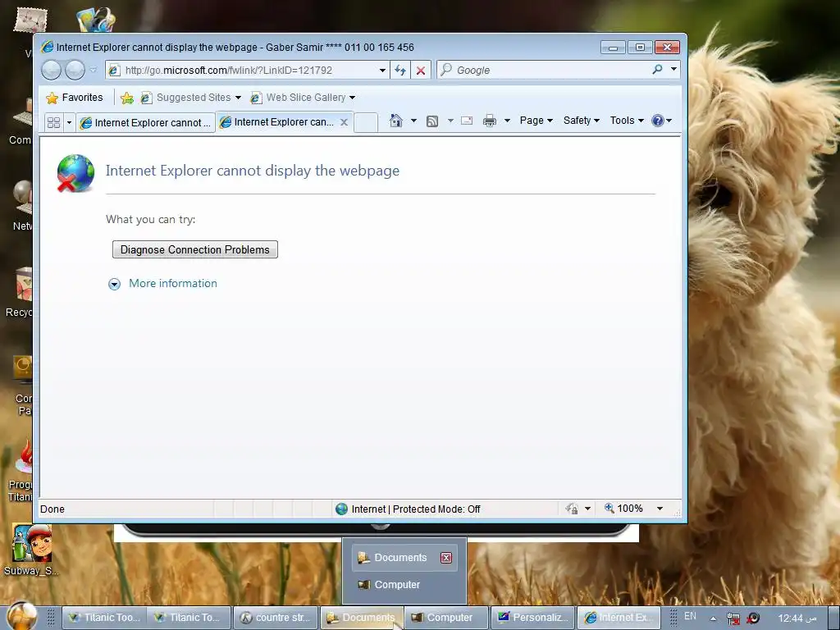Screen dimensions: 840x630
Task: Switch to countre str... taskbar window
Action: pyautogui.click(x=276, y=618)
